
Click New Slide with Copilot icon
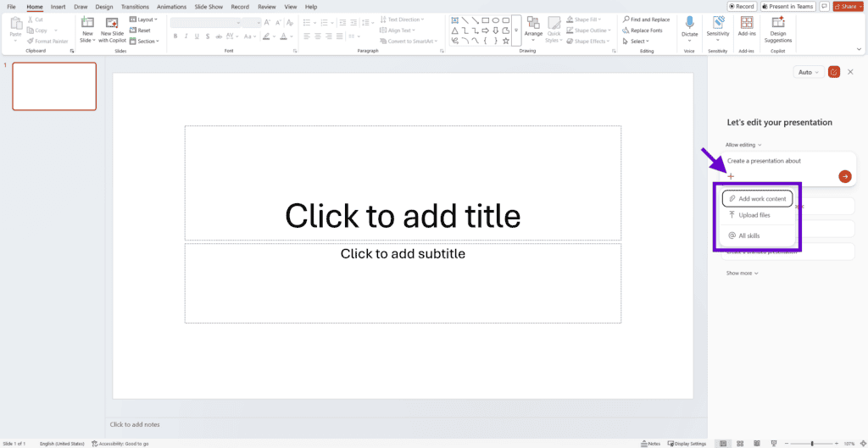113,23
